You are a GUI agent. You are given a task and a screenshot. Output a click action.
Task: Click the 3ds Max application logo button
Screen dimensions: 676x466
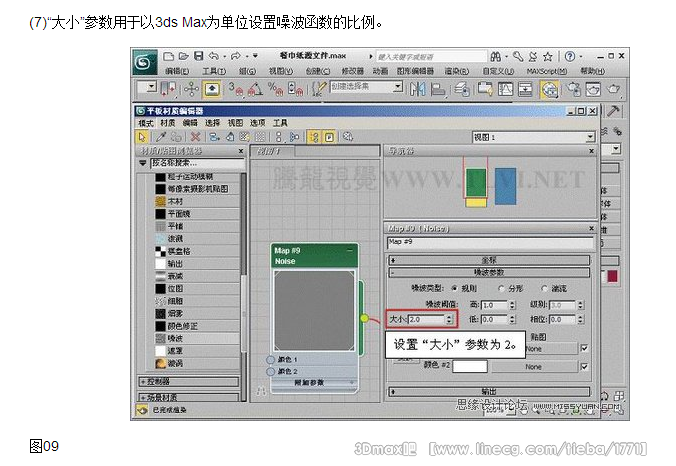(144, 63)
